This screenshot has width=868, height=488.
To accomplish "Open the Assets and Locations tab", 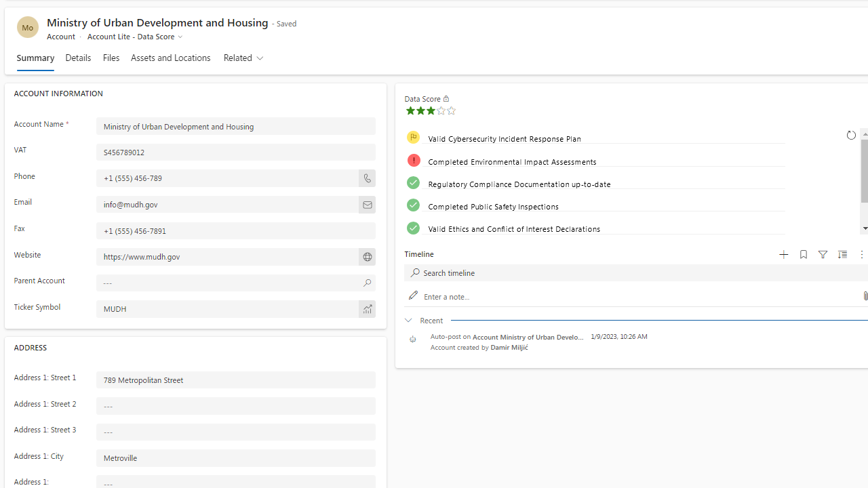I will 170,58.
